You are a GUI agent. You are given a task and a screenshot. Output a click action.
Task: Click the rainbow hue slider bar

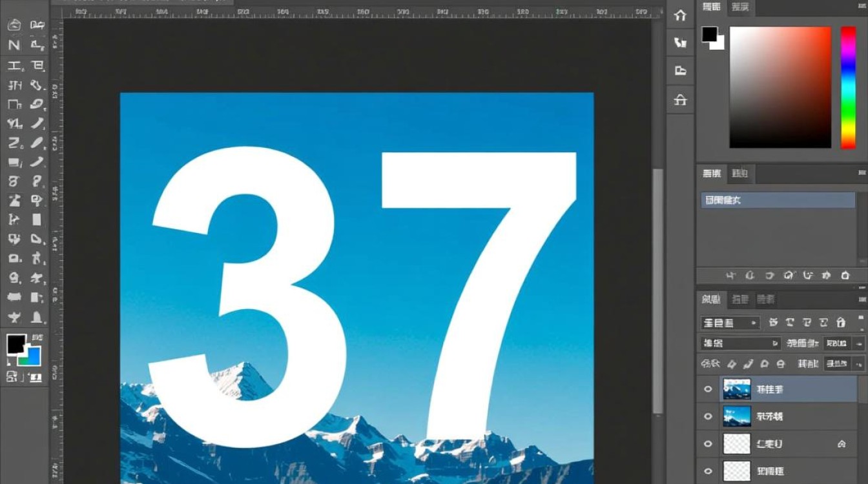coord(848,87)
